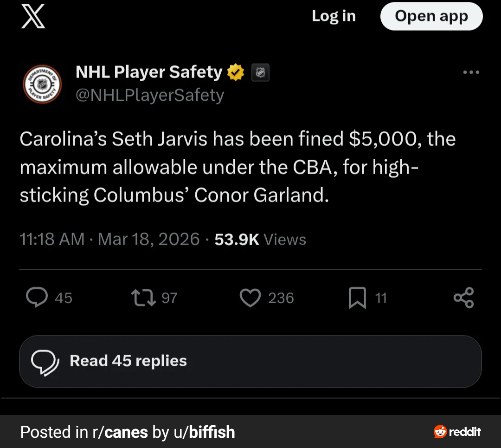Click the Log in link
Image resolution: width=501 pixels, height=448 pixels.
point(334,16)
